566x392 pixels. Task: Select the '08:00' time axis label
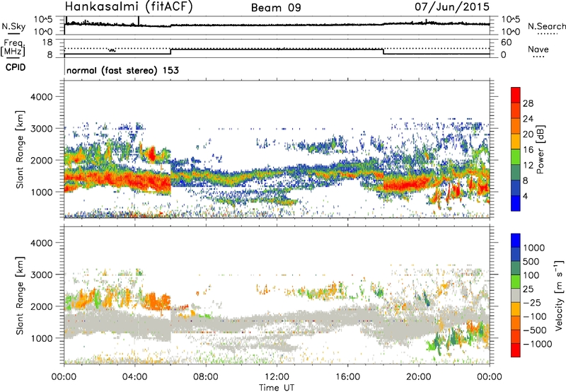point(206,377)
